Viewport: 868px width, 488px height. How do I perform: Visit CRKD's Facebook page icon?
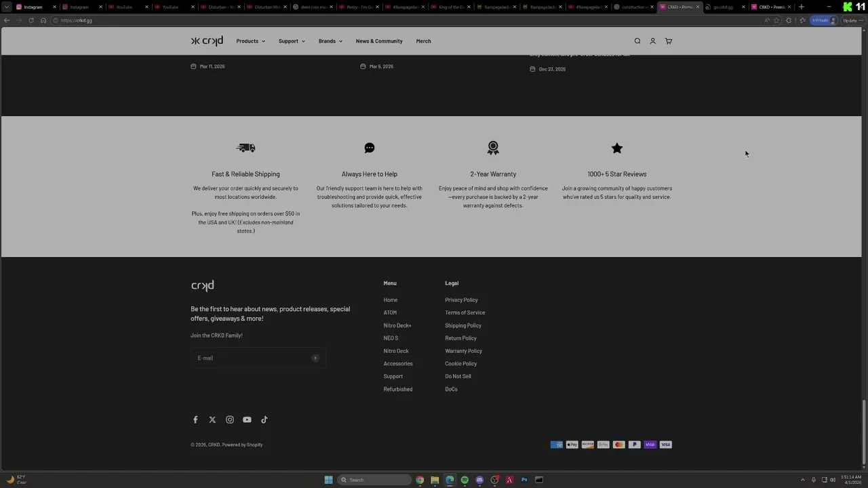(x=195, y=420)
